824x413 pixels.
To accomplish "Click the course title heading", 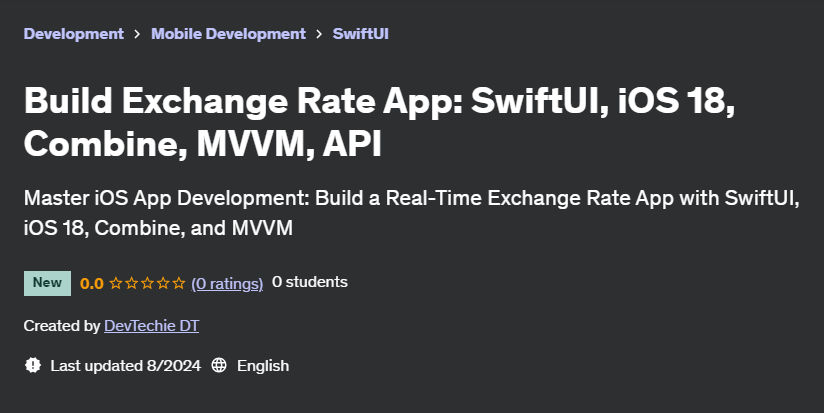I will tap(379, 121).
